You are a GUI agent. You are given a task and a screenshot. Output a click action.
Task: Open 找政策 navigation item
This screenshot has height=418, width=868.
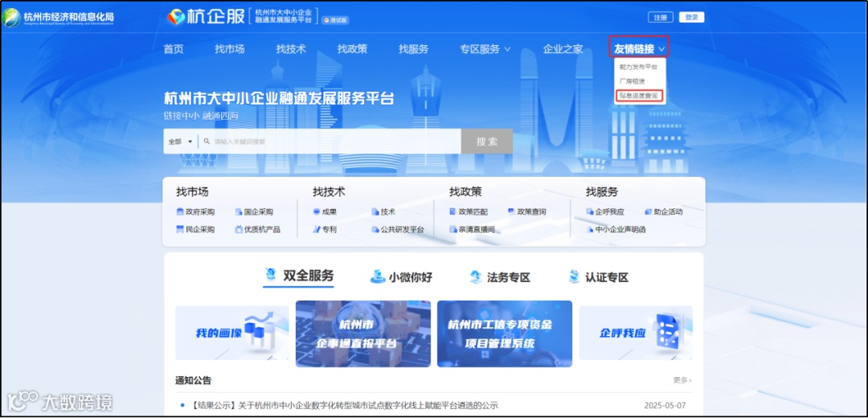(x=353, y=49)
